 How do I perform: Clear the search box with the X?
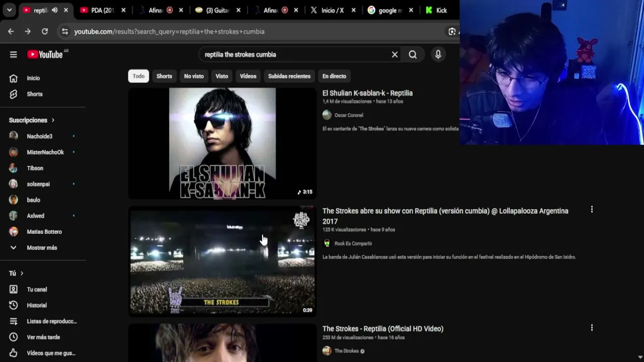(395, 54)
